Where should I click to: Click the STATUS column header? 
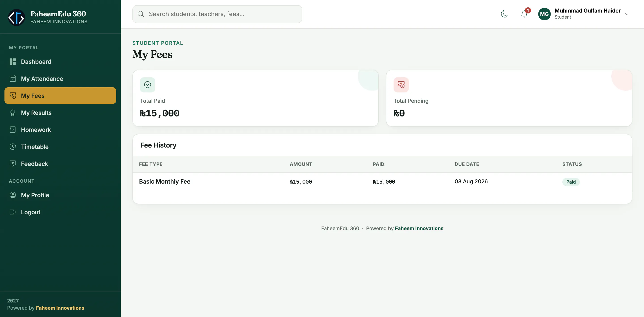click(x=572, y=164)
